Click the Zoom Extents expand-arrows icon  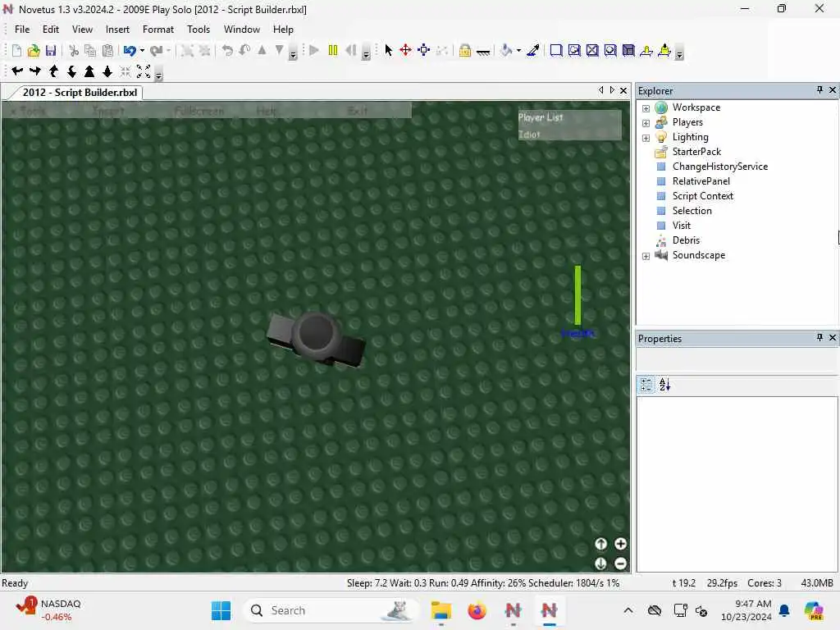point(144,71)
